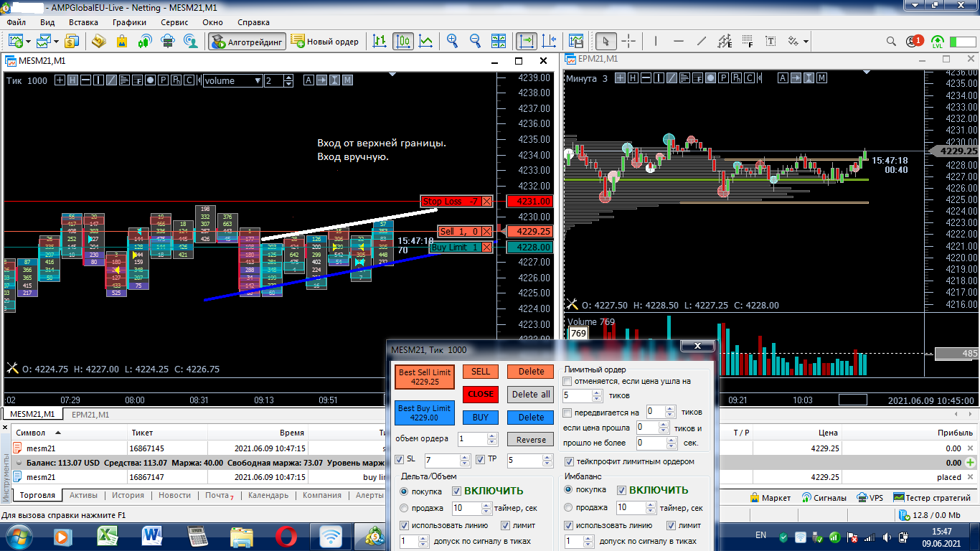The width and height of the screenshot is (980, 551).
Task: Click the Delete all button
Action: tap(531, 394)
